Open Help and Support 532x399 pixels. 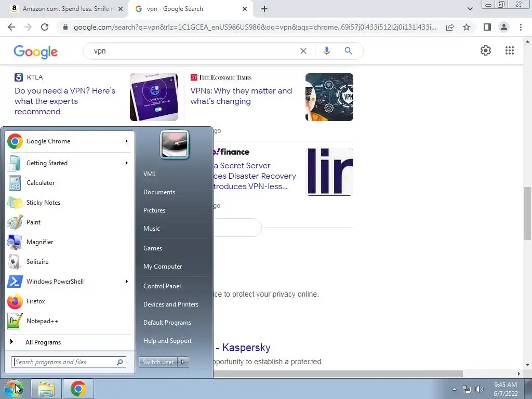pos(167,341)
